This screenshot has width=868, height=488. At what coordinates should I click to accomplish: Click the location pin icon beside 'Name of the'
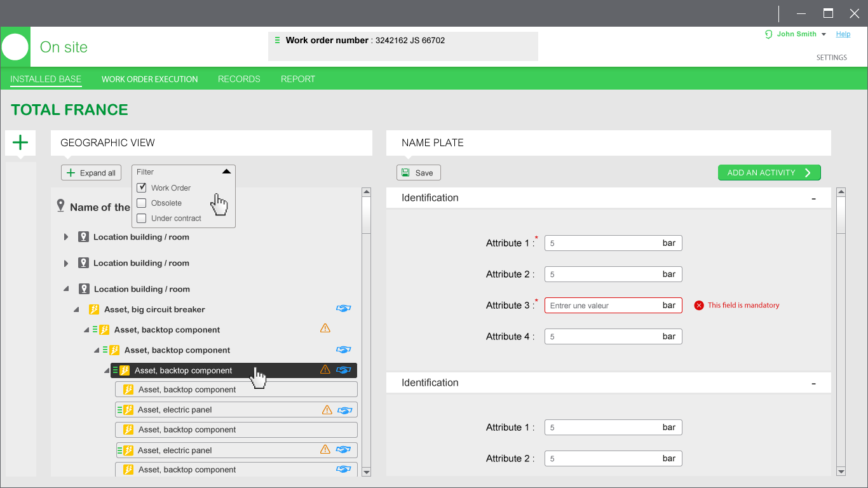(x=61, y=206)
